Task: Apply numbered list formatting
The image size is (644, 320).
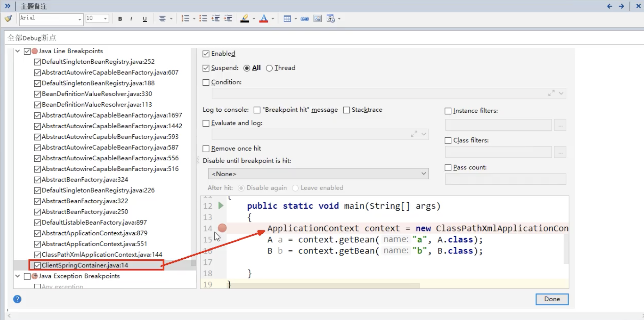Action: 185,19
